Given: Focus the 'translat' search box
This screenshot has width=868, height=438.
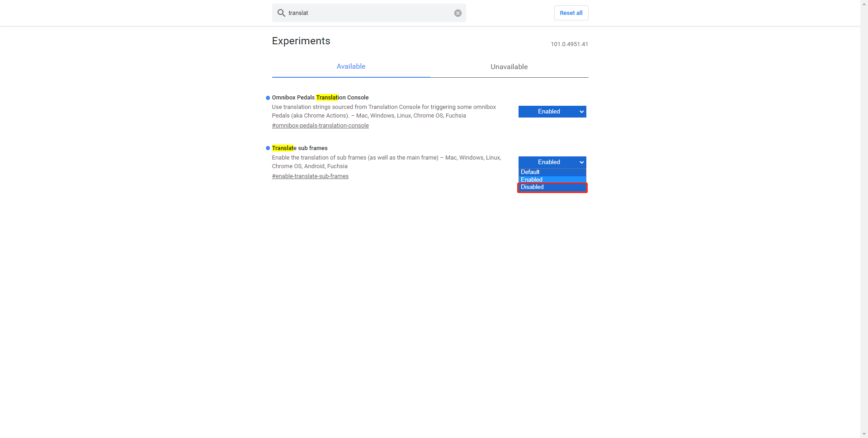Looking at the screenshot, I should [369, 13].
